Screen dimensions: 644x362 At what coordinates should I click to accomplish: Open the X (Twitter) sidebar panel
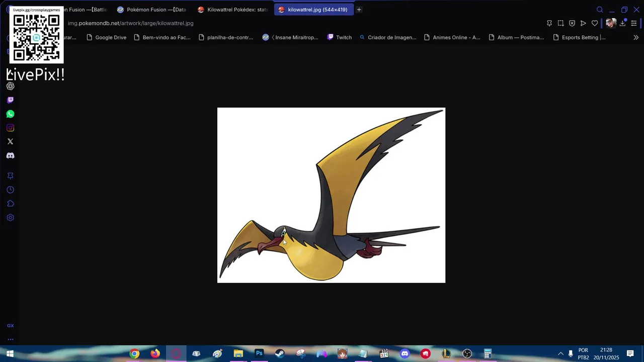10,141
